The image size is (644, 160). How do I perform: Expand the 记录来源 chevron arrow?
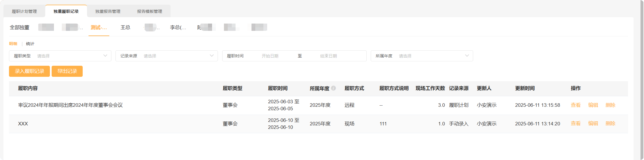pos(212,56)
